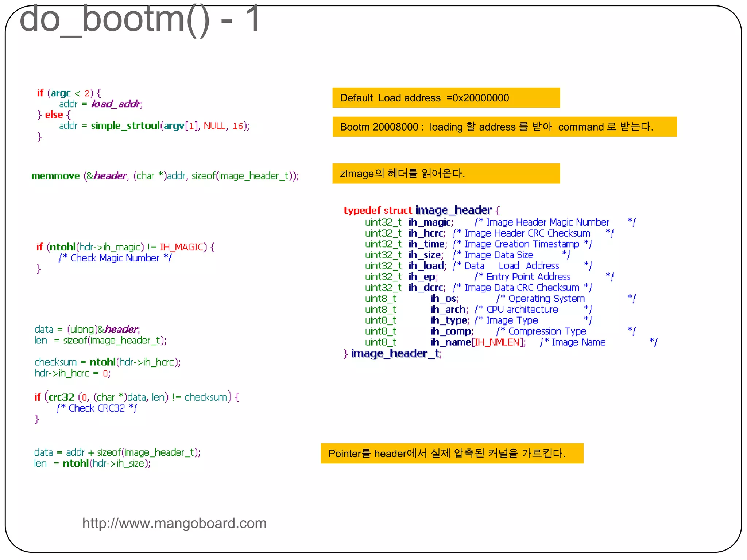Click the struct field "ih_name[IH_NMLEN];"
Viewport: 747px width, 560px height.
(478, 343)
